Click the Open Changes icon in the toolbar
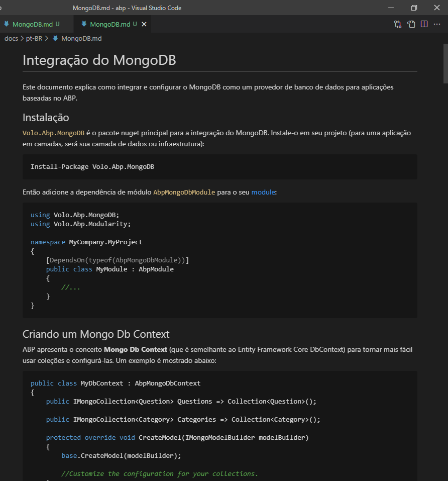 (x=397, y=24)
